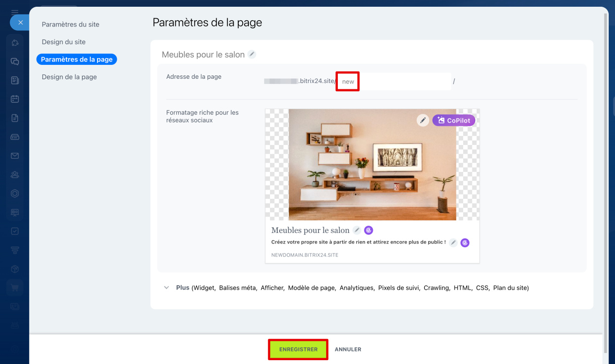Click the page address field containing new
The width and height of the screenshot is (615, 364).
tap(347, 81)
